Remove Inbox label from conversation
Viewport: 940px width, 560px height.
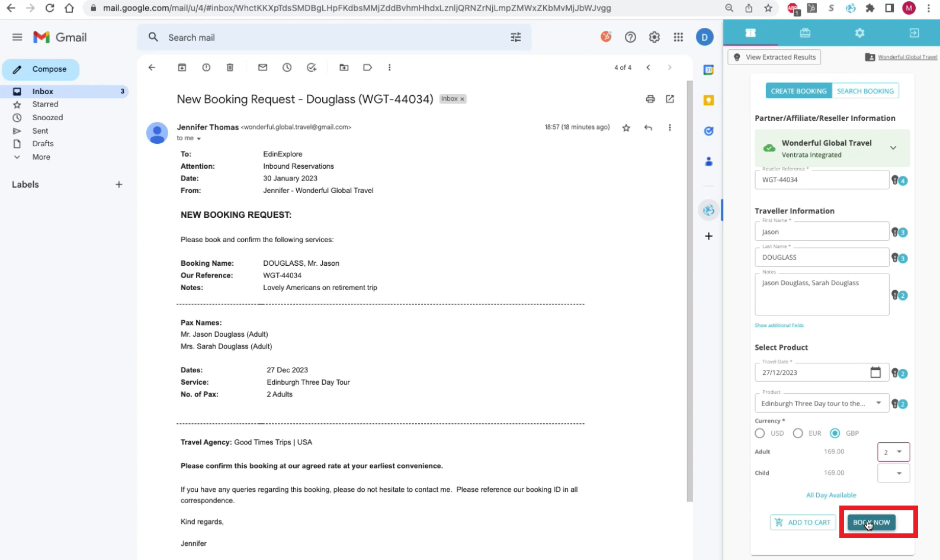tap(463, 99)
